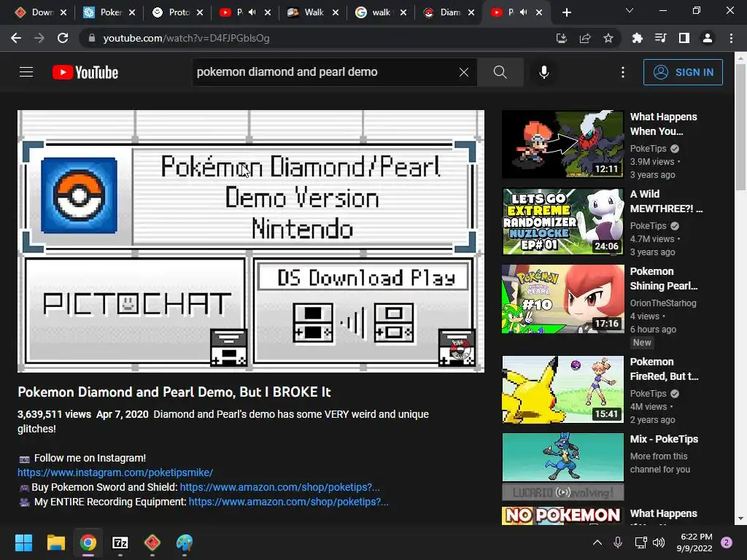Open red diamond emulator taskbar app
The width and height of the screenshot is (747, 560).
pyautogui.click(x=152, y=542)
